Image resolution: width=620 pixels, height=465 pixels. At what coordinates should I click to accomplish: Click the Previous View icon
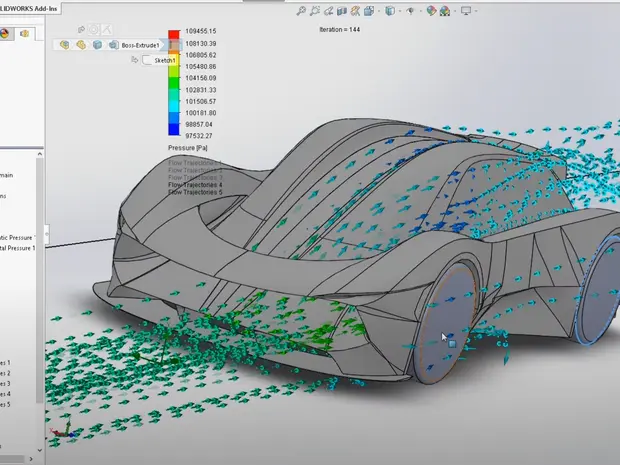coord(328,11)
